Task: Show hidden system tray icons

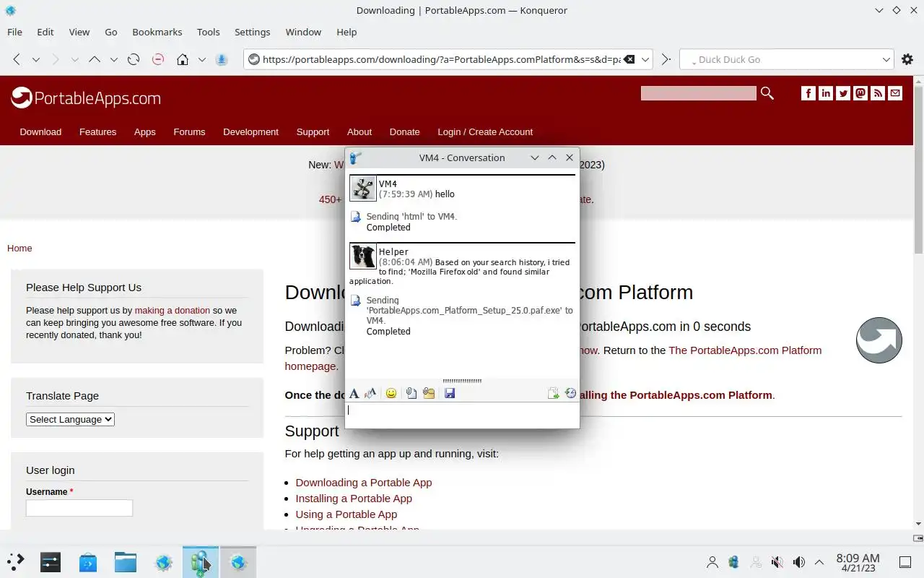Action: 819,562
